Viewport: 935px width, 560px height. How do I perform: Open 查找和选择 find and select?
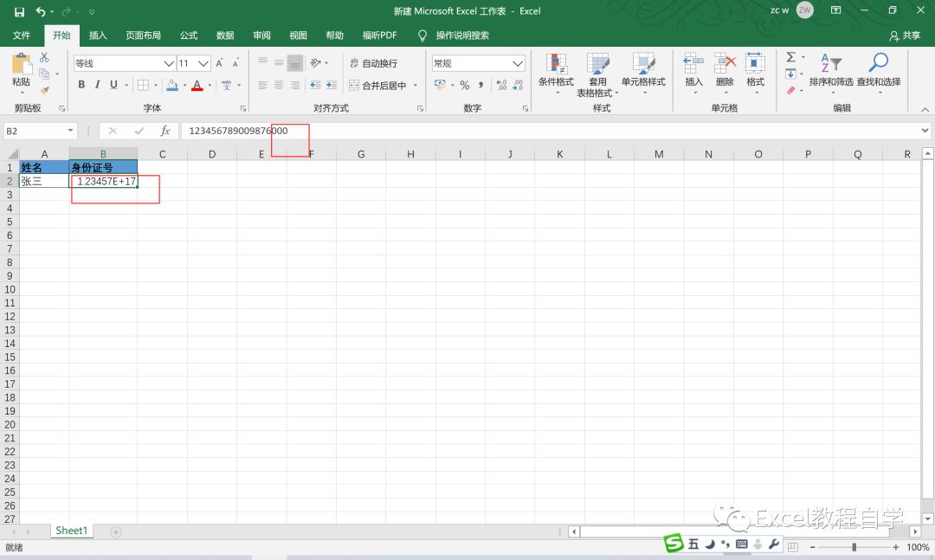coord(879,74)
